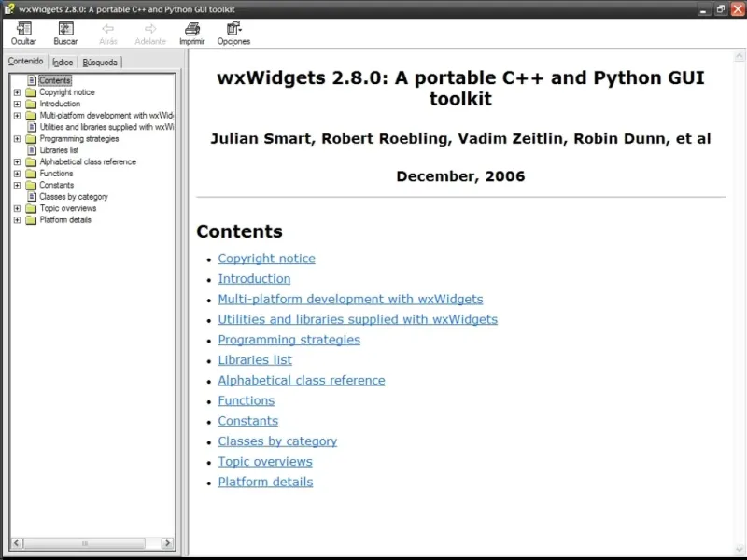Screen dimensions: 747x560
Task: Click folder icon beside Platform details
Action: click(31, 220)
